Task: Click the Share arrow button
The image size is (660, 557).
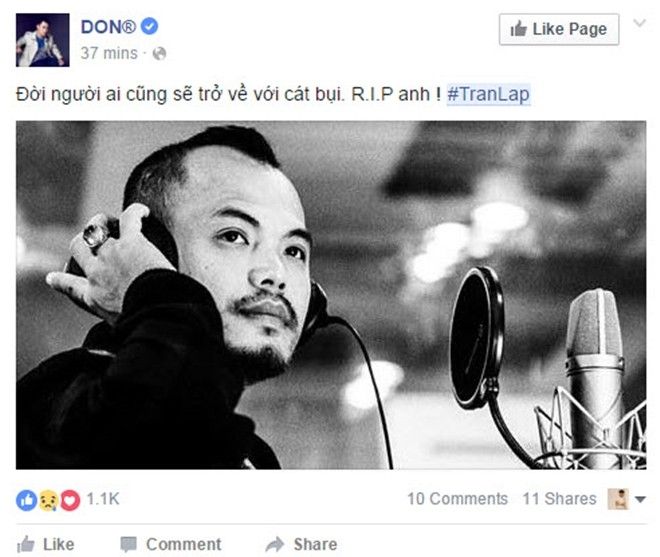Action: pos(301,544)
